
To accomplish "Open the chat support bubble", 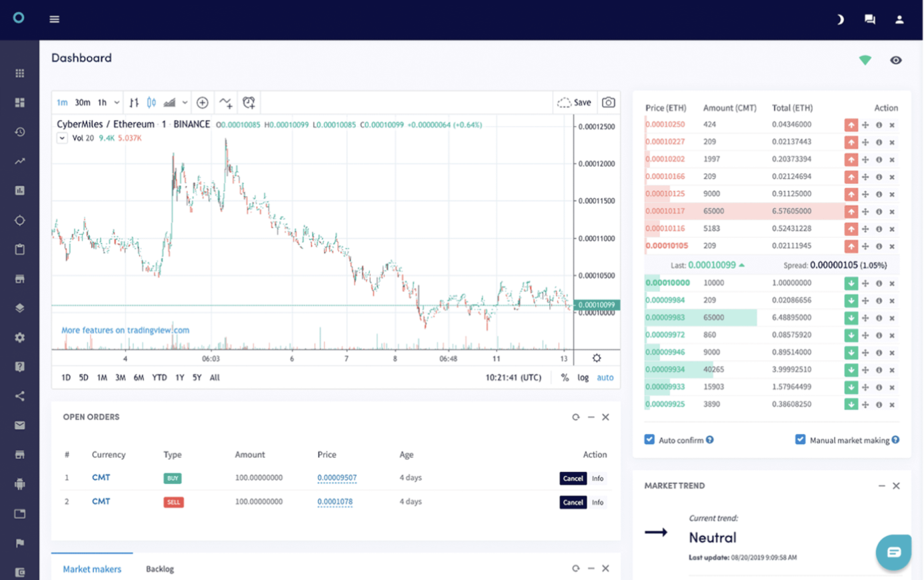I will click(x=893, y=552).
